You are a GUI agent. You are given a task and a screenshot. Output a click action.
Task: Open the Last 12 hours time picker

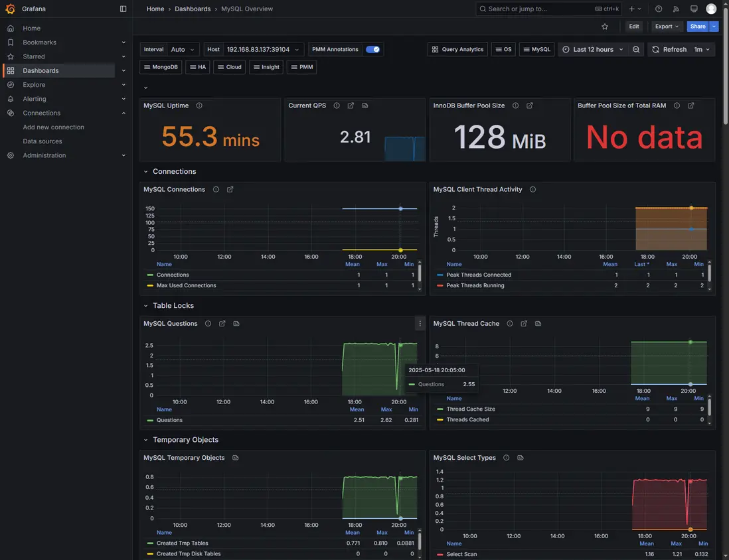pos(592,50)
